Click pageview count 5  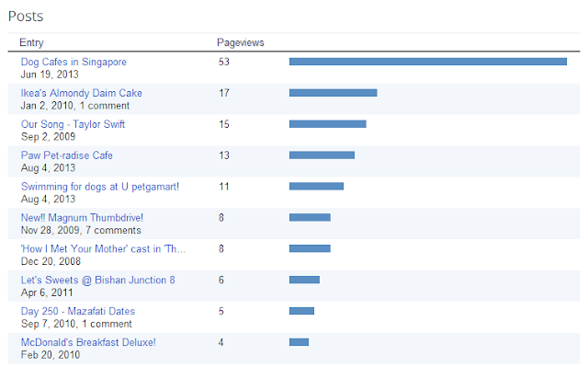click(221, 311)
